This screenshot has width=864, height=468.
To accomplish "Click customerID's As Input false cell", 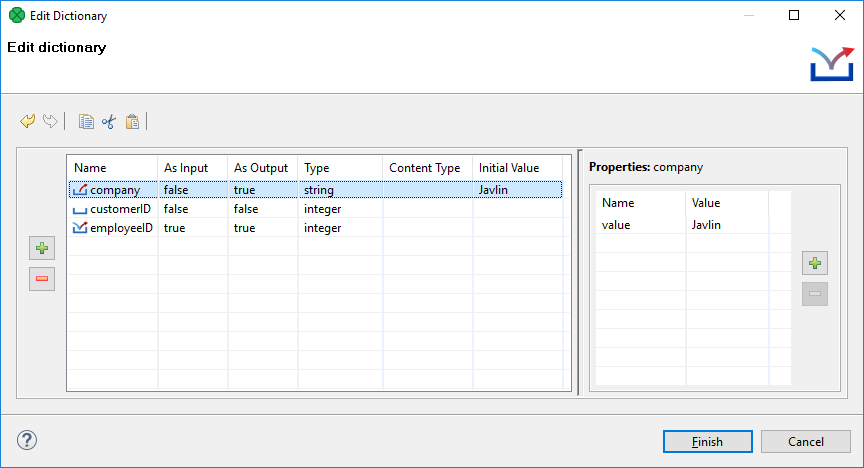I will click(x=192, y=209).
